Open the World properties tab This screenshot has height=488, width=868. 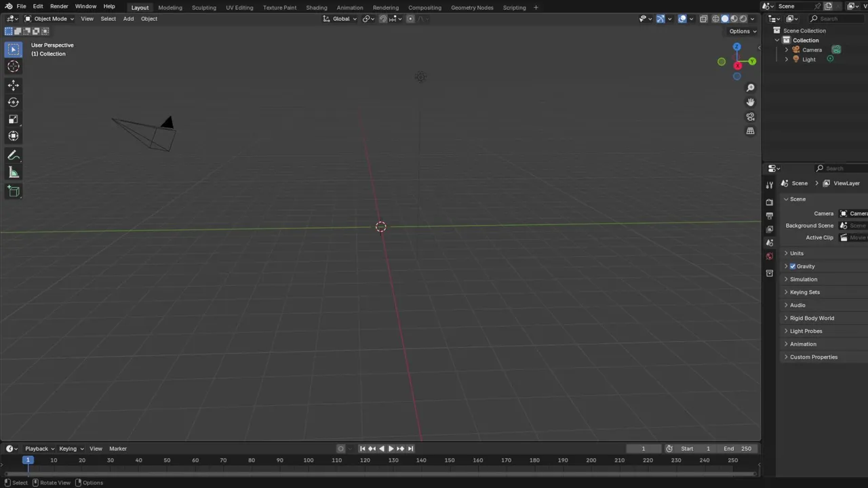769,256
